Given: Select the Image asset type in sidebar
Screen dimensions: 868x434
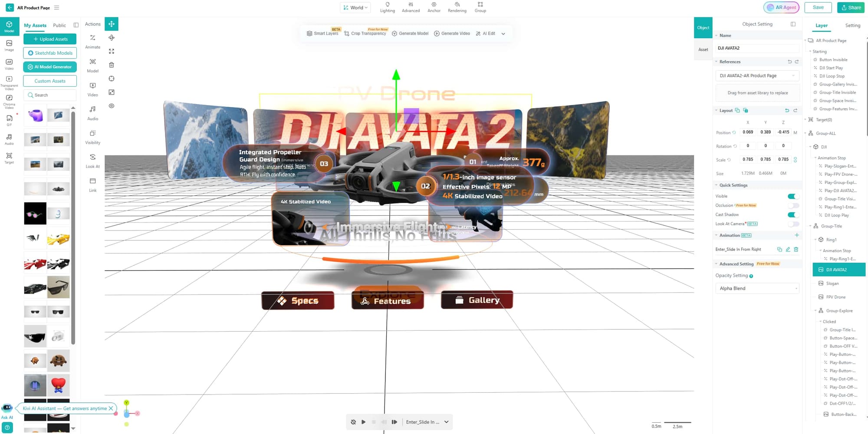Looking at the screenshot, I should [x=9, y=46].
